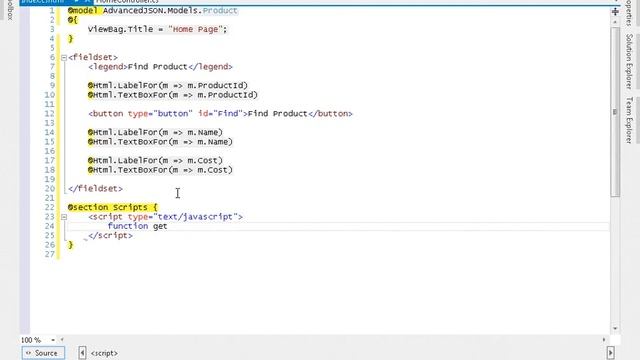This screenshot has width=640, height=360.
Task: Click the editor split handle above vertical scrollbar
Action: [x=615, y=11]
